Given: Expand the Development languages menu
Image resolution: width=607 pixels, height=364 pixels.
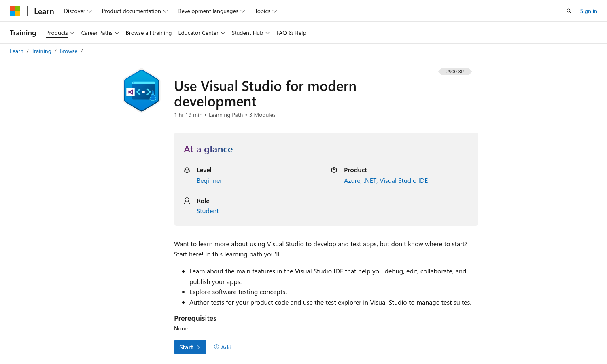Looking at the screenshot, I should (211, 11).
